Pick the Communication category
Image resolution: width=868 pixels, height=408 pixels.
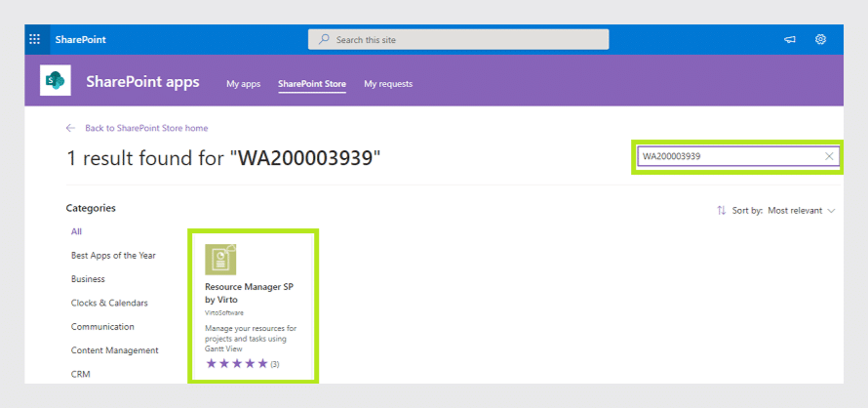tap(102, 327)
